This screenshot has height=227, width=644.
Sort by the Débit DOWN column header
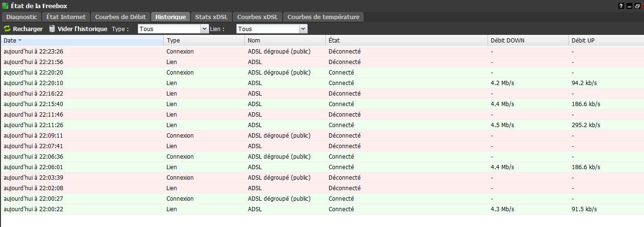pos(507,41)
